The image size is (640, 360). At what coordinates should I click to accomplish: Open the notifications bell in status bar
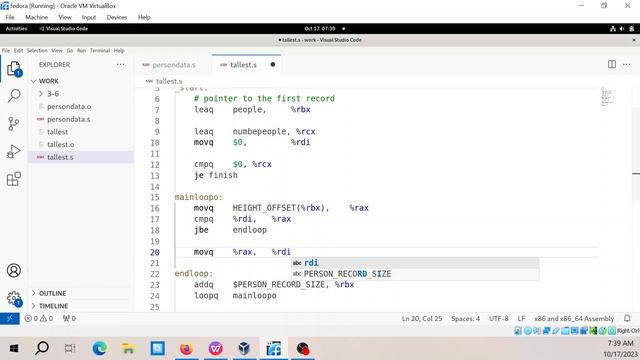coord(627,318)
